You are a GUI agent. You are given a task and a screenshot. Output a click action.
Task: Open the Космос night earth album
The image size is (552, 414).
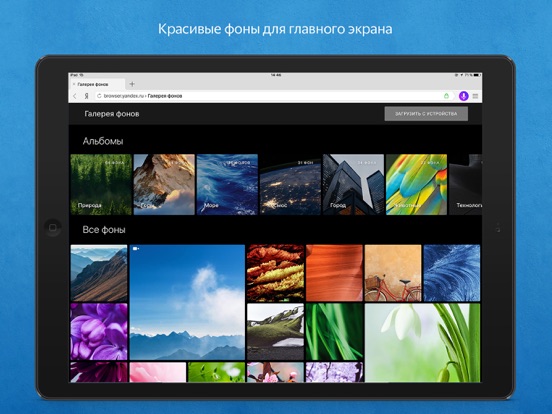(290, 184)
